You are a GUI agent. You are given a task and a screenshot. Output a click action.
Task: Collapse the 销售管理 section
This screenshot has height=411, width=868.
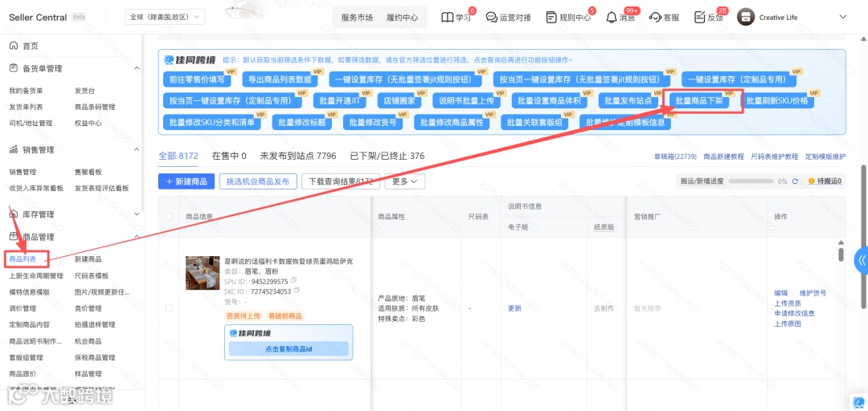137,149
